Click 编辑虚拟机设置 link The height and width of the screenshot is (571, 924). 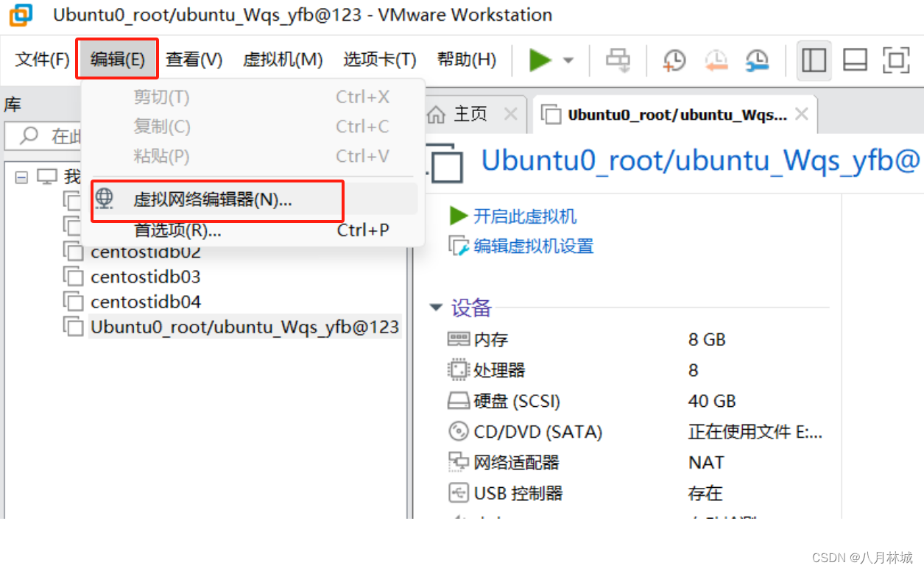[534, 246]
